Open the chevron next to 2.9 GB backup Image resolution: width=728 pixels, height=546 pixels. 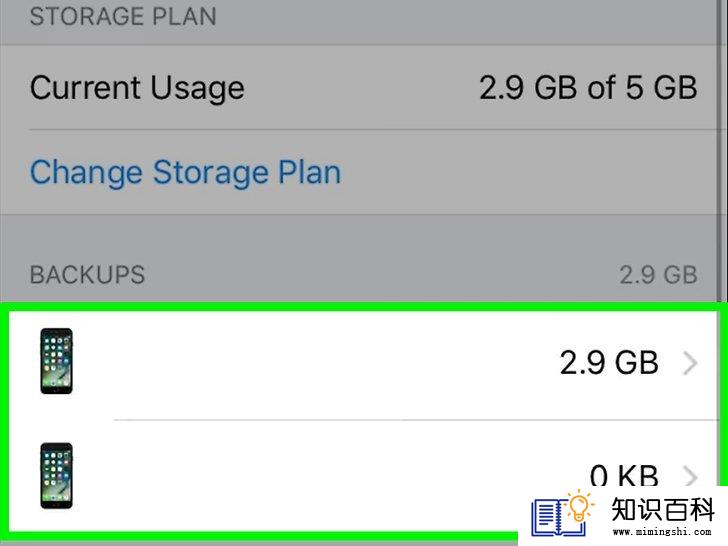click(x=690, y=363)
